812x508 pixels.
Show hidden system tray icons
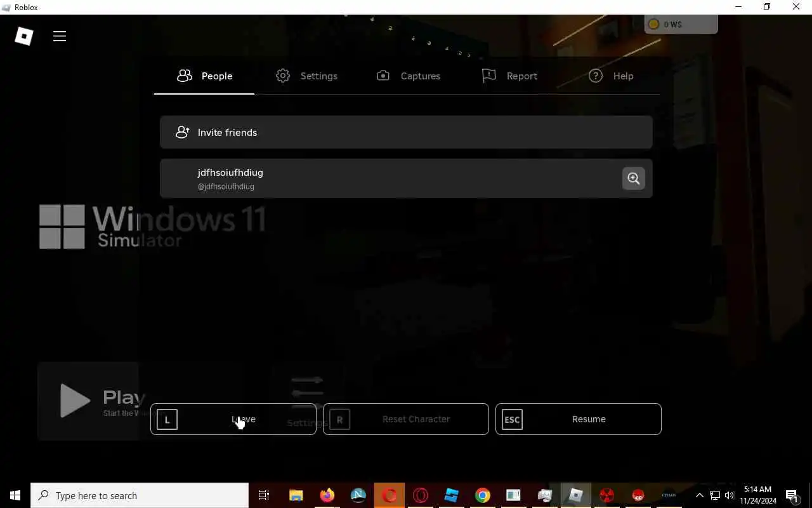pos(700,495)
